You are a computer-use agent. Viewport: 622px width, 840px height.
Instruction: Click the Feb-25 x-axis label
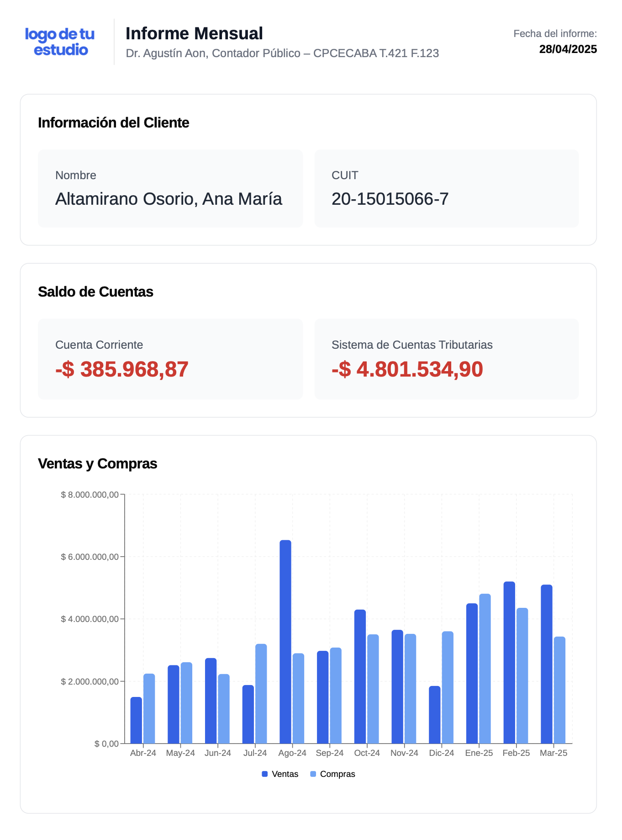point(516,753)
